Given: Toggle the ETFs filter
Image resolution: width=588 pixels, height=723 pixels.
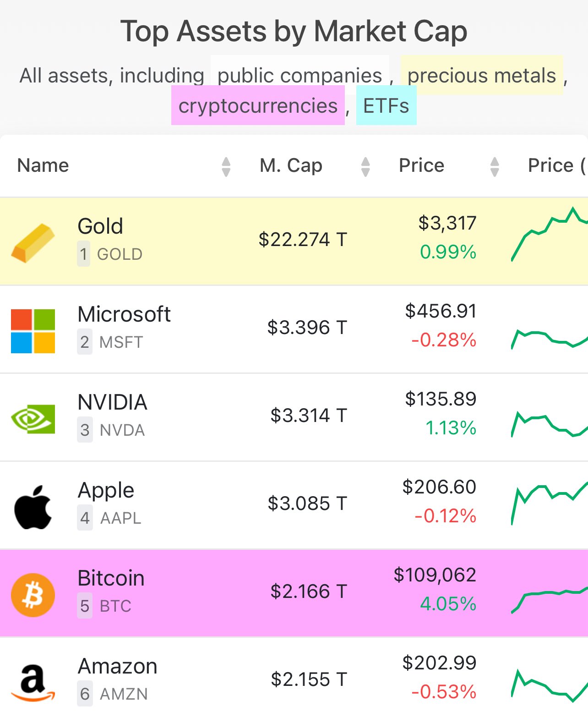Looking at the screenshot, I should point(386,105).
